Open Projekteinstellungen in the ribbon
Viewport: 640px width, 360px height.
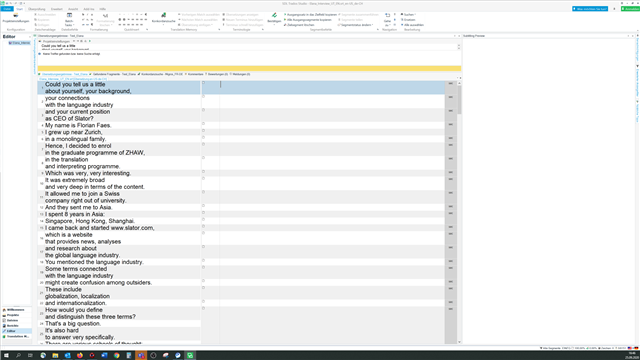tap(16, 18)
